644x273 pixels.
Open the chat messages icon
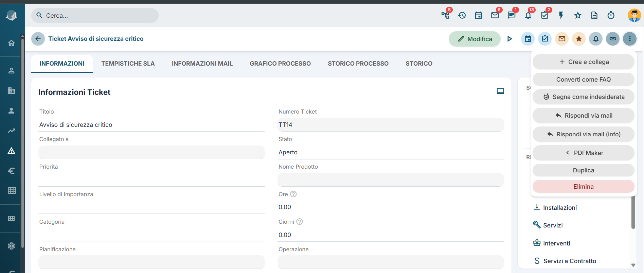coord(512,15)
